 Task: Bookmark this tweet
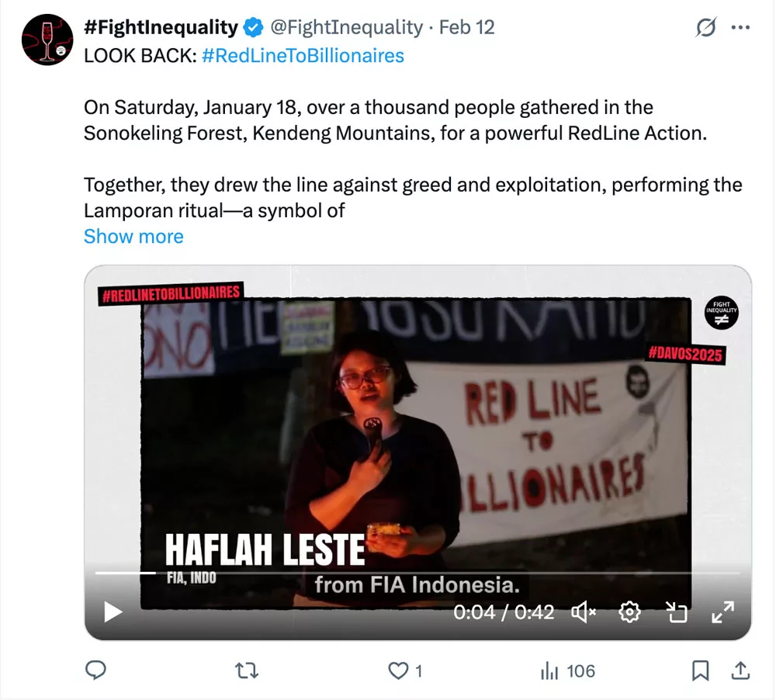[x=700, y=671]
